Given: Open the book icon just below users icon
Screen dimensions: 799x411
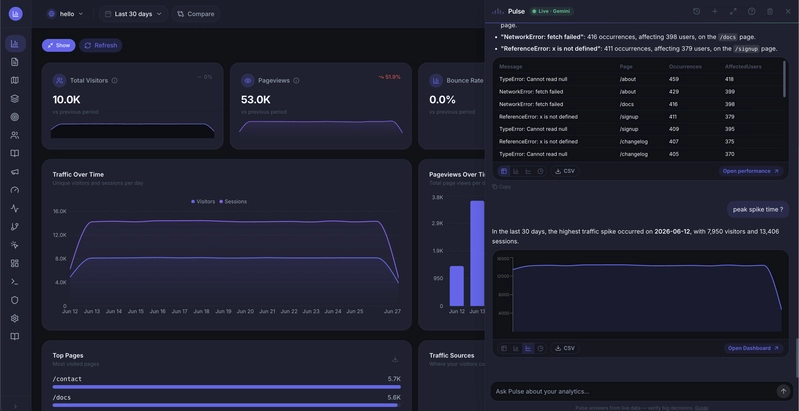Looking at the screenshot, I should (15, 153).
